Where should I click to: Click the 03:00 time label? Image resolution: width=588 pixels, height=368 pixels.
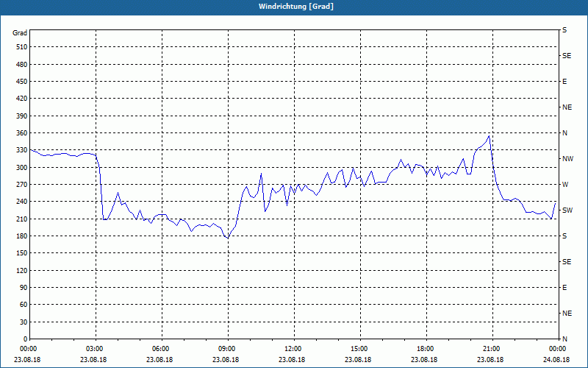pyautogui.click(x=96, y=349)
